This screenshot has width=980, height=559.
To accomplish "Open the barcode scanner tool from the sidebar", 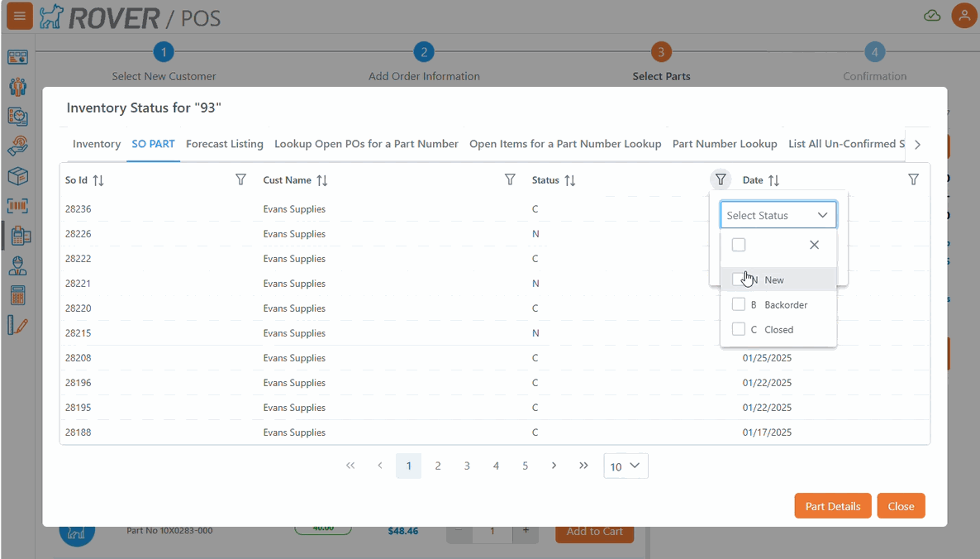I will (x=18, y=206).
